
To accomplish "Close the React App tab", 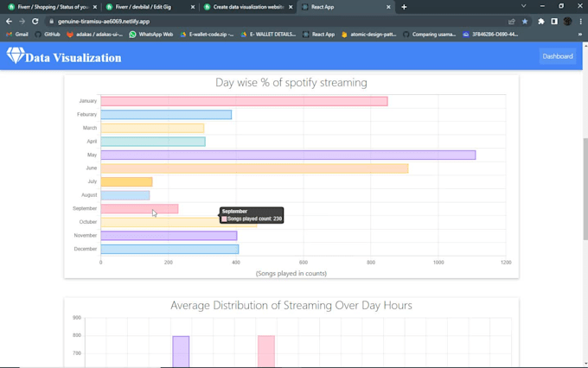I will pyautogui.click(x=388, y=7).
